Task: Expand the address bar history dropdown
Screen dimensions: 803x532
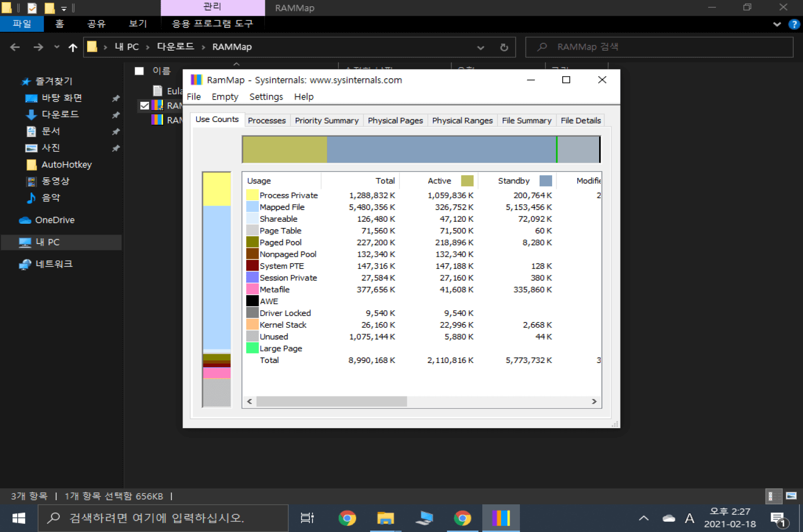Action: pyautogui.click(x=480, y=47)
